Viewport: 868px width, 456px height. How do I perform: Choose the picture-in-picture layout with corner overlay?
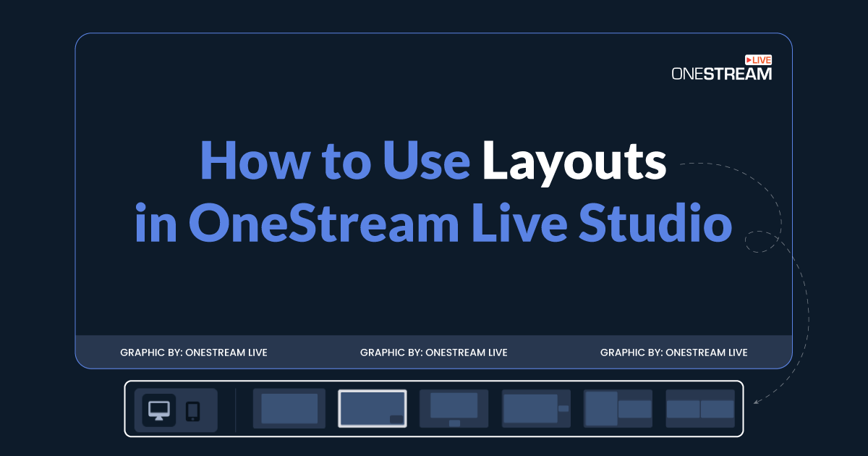click(x=373, y=408)
